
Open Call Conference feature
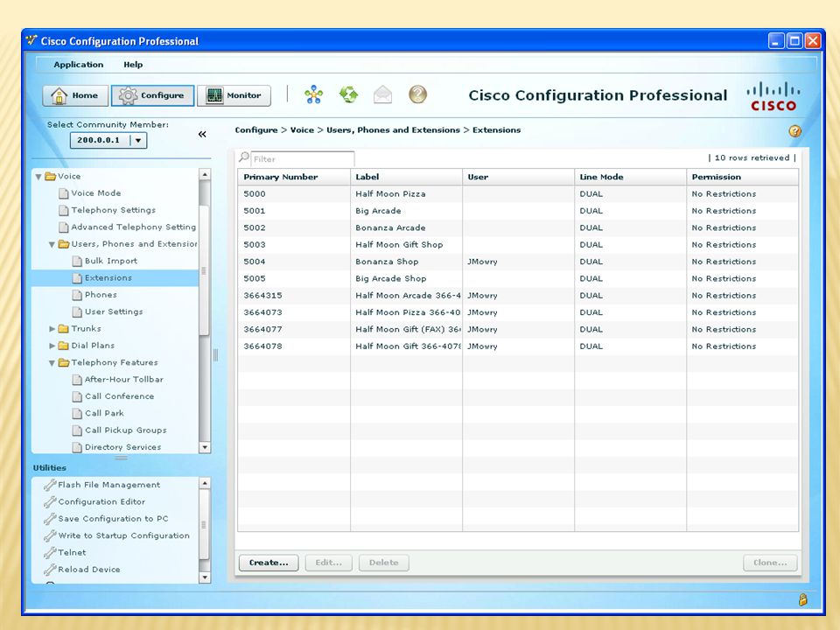coord(120,396)
